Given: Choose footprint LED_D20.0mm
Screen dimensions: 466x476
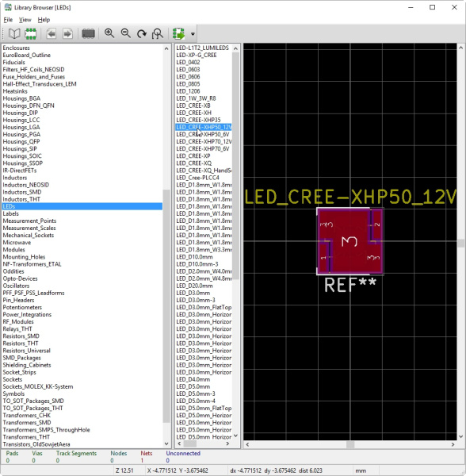Looking at the screenshot, I should [194, 286].
